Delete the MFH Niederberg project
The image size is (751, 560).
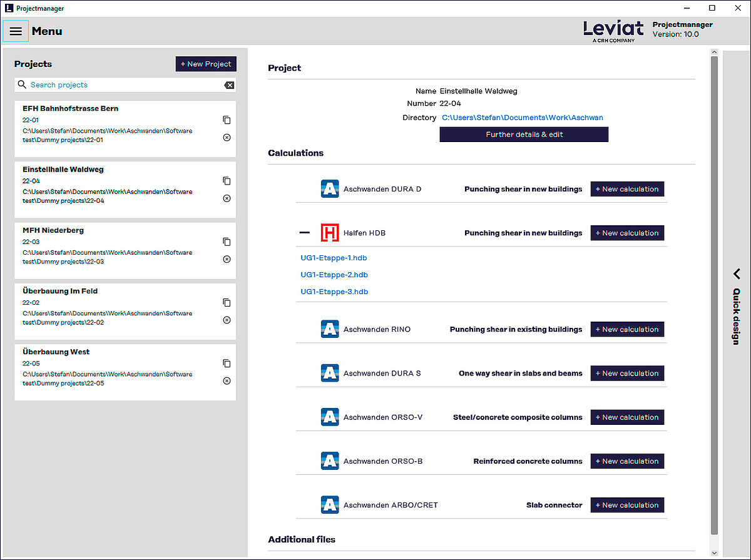(227, 259)
